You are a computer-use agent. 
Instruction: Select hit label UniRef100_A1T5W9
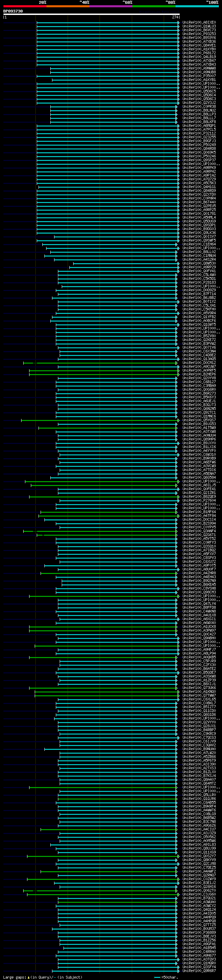[x=199, y=428]
